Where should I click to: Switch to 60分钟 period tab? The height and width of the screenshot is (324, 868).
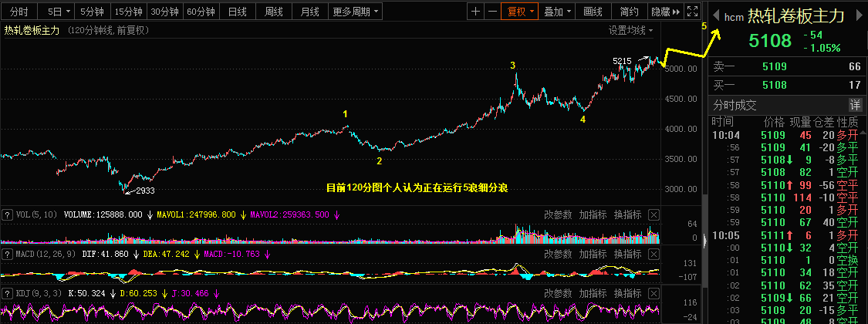(x=201, y=11)
